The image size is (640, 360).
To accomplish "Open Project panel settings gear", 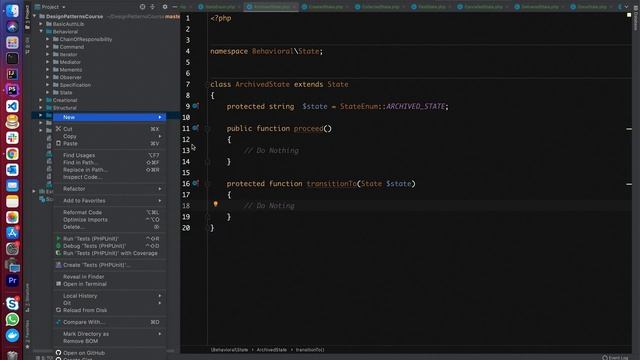I will tap(164, 7).
